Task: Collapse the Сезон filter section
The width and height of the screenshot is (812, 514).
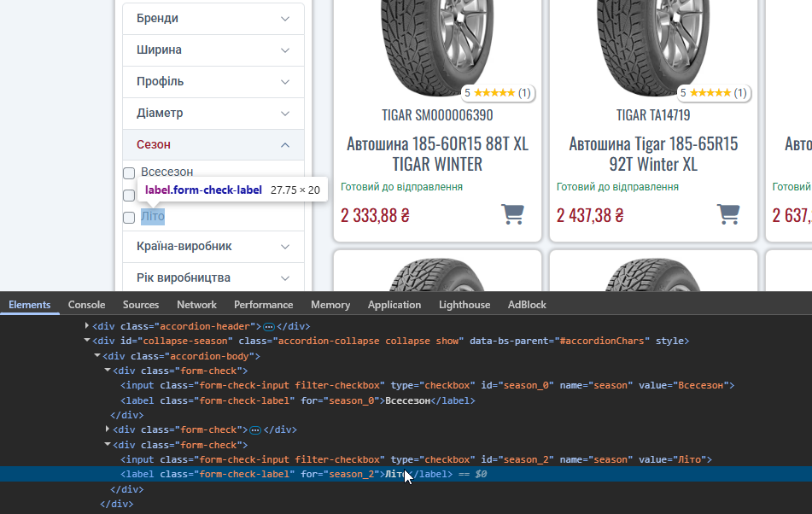Action: point(213,145)
